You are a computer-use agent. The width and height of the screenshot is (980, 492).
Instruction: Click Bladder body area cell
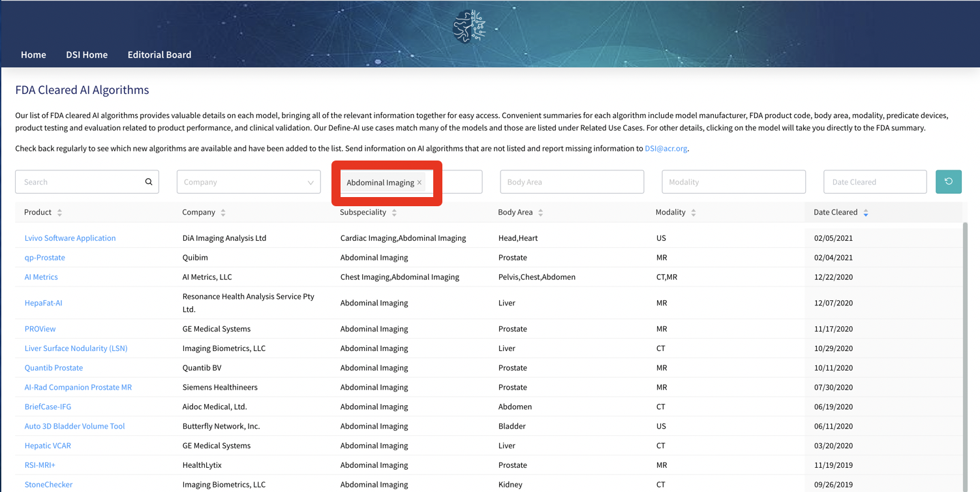coord(512,426)
